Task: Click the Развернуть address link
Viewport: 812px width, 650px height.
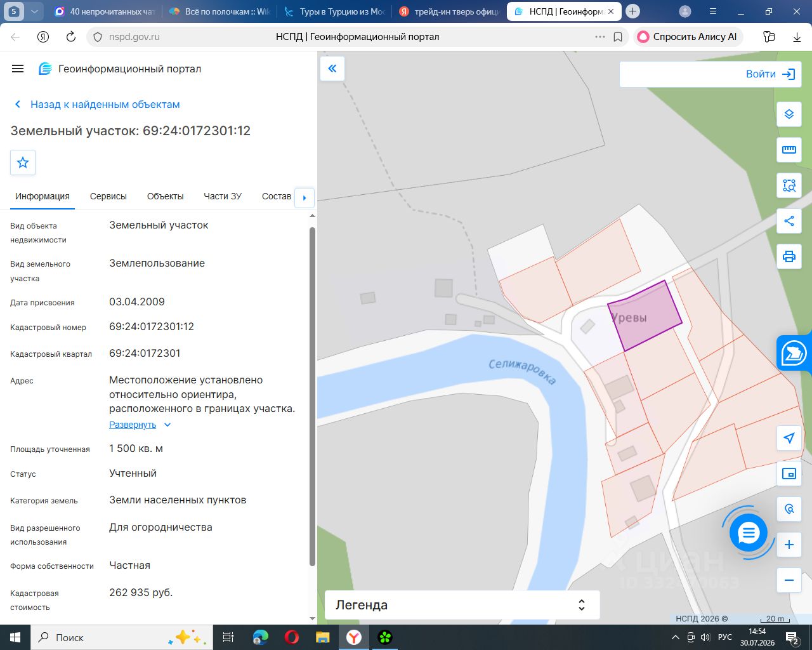Action: (133, 425)
